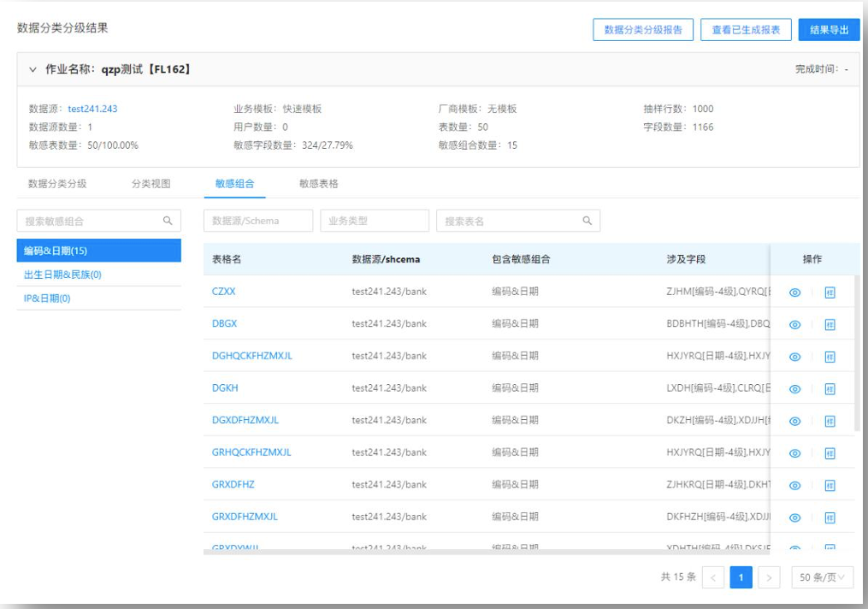Click magnifier icon in table name search

pyautogui.click(x=587, y=221)
